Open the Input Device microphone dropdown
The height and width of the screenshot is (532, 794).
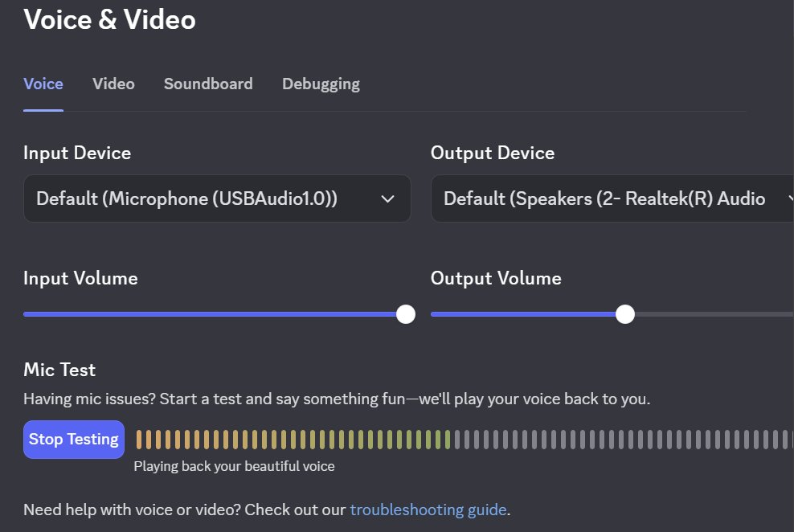pyautogui.click(x=217, y=198)
